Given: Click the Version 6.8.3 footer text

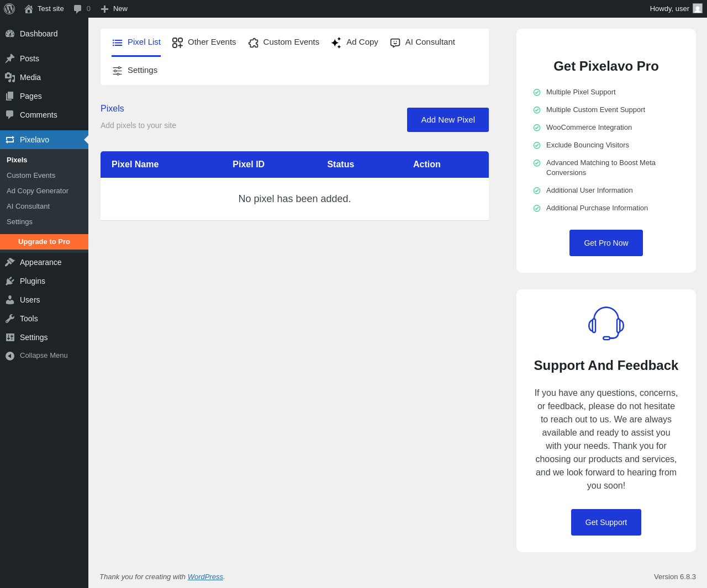Looking at the screenshot, I should pyautogui.click(x=675, y=576).
